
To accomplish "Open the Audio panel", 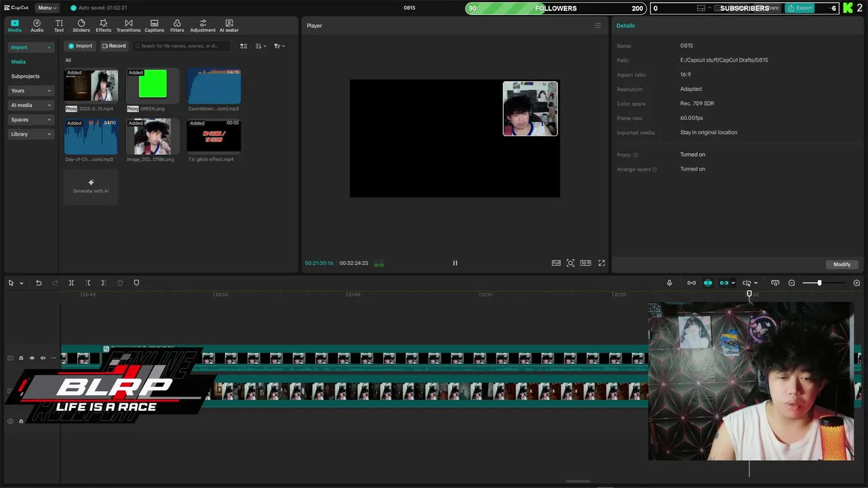I will (37, 26).
